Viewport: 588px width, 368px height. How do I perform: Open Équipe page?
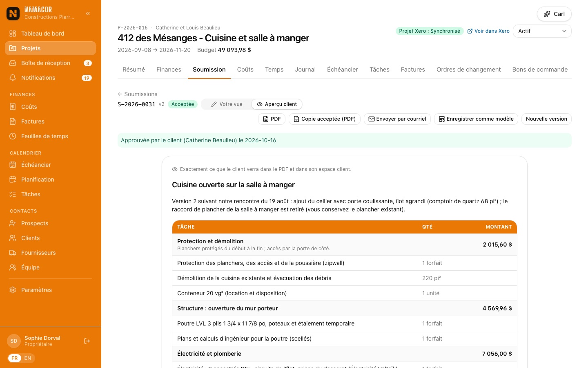(x=50, y=267)
